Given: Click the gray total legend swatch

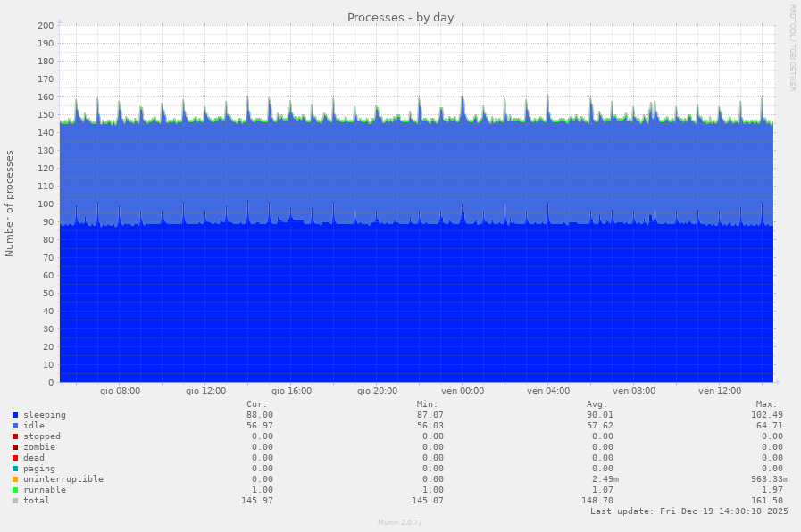Looking at the screenshot, I should (15, 501).
